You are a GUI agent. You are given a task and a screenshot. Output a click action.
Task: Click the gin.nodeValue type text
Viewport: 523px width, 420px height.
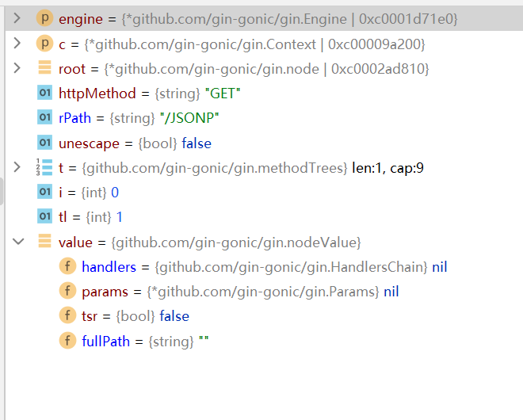[236, 242]
